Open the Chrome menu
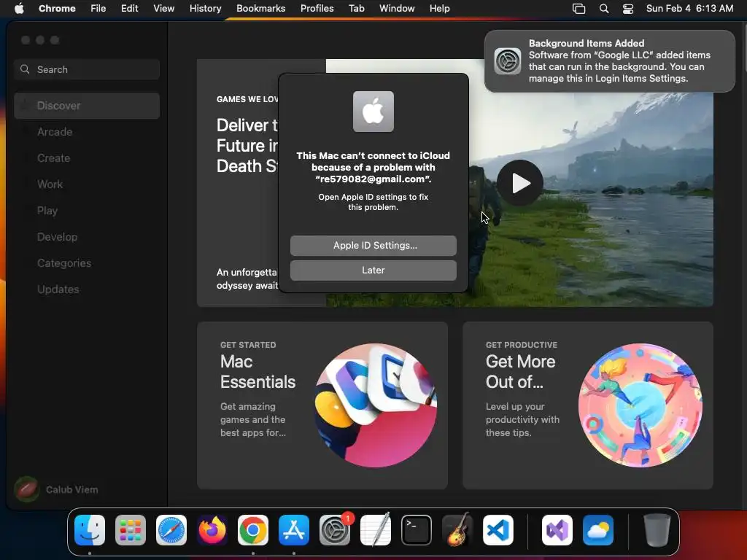 pos(57,9)
